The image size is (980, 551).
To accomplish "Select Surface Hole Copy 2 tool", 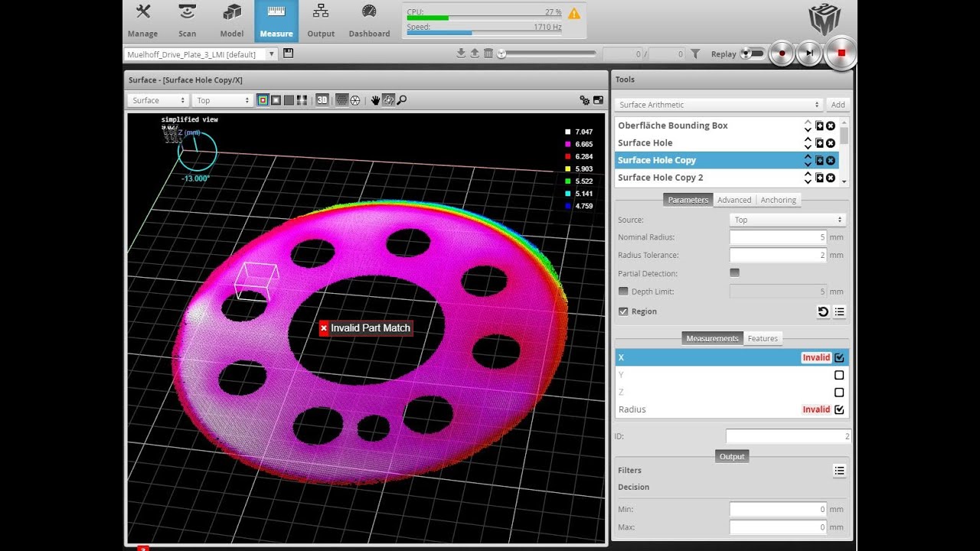I will click(x=660, y=178).
